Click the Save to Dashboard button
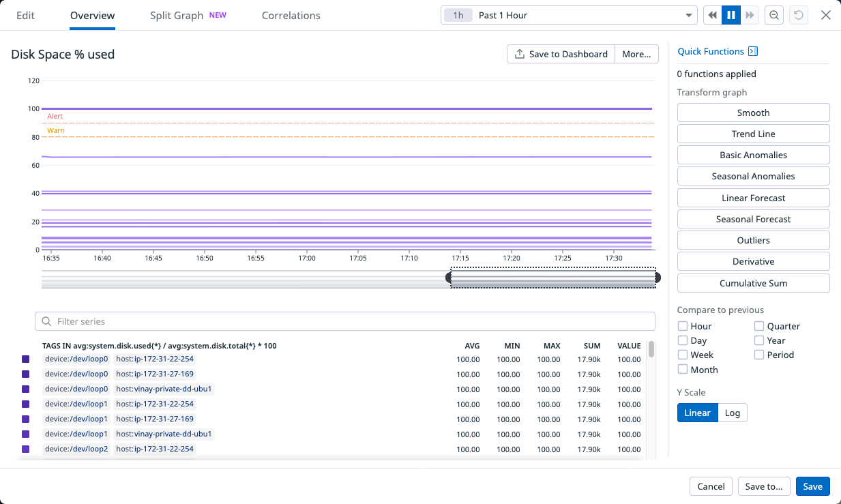This screenshot has height=504, width=841. click(x=561, y=55)
